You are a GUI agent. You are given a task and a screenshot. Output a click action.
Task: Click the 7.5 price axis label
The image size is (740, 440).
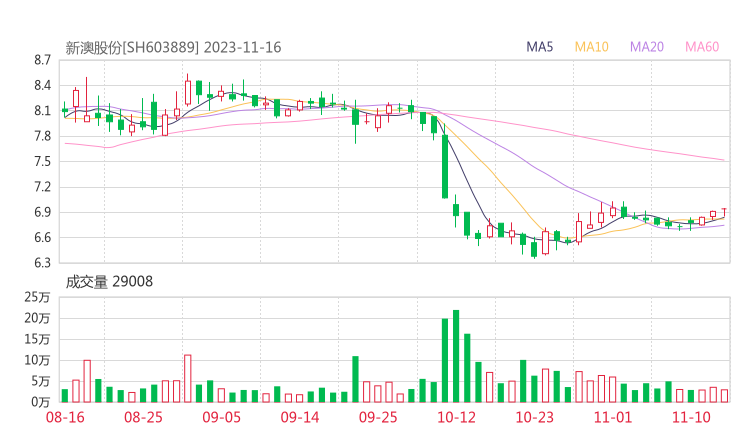pos(42,161)
